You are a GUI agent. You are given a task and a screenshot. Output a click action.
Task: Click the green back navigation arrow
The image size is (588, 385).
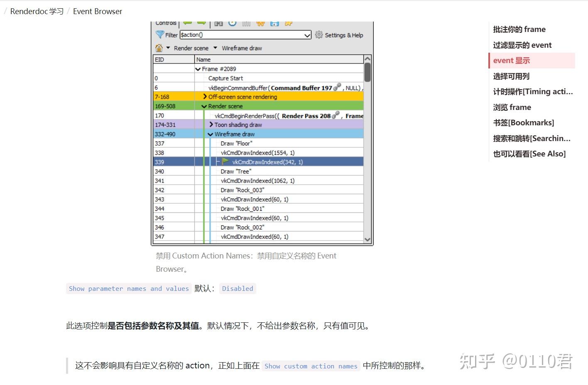(x=188, y=23)
